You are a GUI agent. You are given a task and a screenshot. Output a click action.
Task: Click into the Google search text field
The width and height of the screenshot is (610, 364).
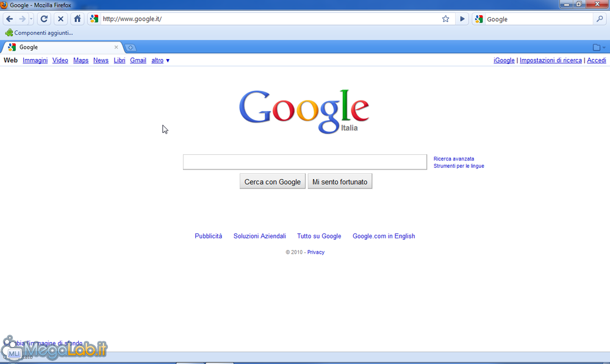pos(305,162)
